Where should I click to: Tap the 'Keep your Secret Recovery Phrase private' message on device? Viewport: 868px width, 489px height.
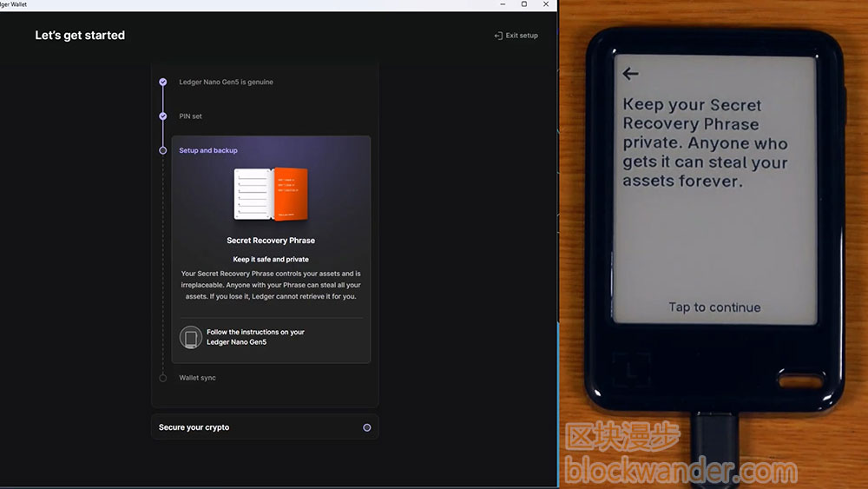click(x=705, y=143)
